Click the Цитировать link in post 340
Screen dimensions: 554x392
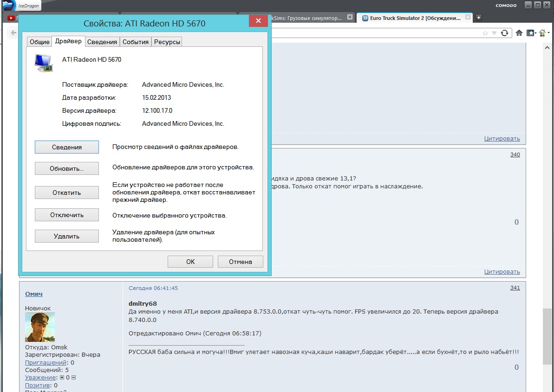click(x=502, y=272)
